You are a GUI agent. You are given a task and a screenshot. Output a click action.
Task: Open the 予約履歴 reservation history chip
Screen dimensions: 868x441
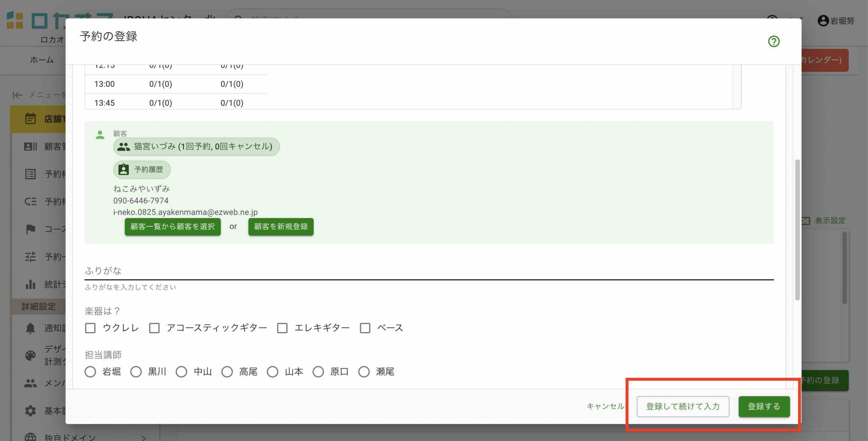(x=142, y=170)
